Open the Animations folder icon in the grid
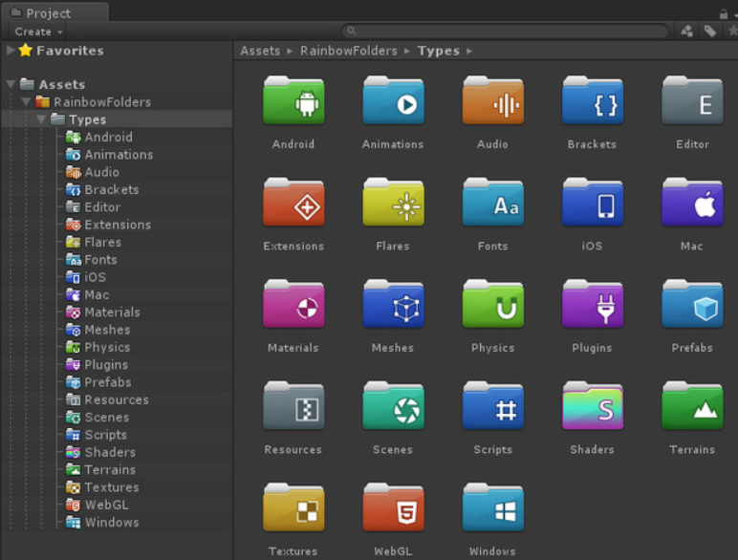The height and width of the screenshot is (560, 738). (x=393, y=100)
